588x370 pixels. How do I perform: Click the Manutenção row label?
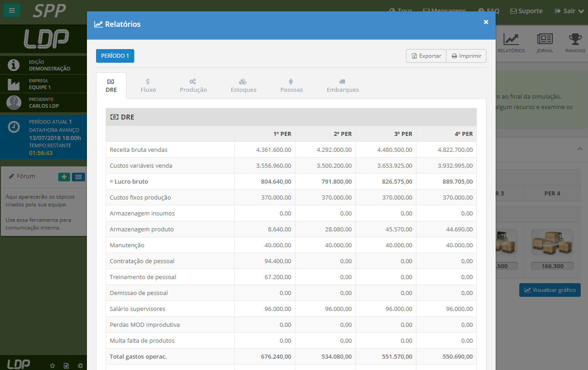(127, 245)
